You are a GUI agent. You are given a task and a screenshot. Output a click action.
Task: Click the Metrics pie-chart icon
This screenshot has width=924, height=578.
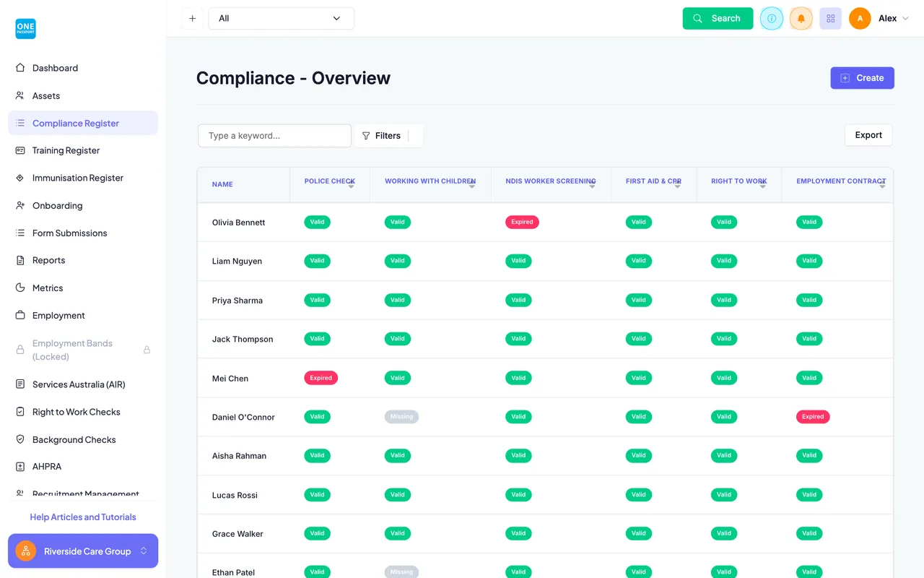(x=20, y=288)
